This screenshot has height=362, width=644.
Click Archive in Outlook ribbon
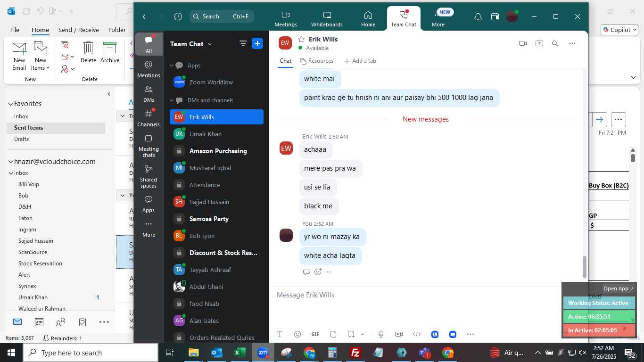click(x=110, y=52)
